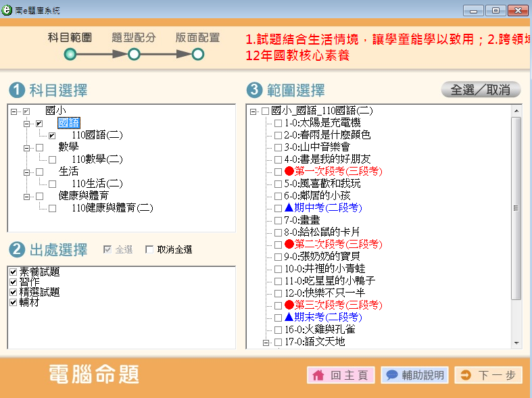Uncheck the 精選試題 source checkbox
Screen dimensions: 532x398
(14, 292)
